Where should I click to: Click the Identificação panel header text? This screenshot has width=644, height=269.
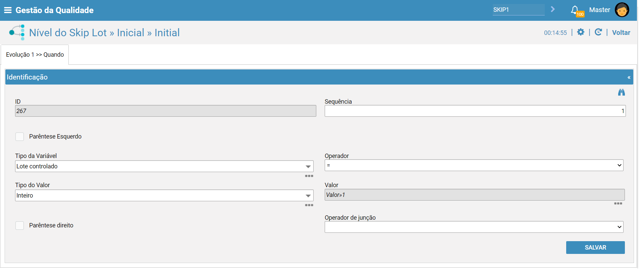click(x=27, y=77)
